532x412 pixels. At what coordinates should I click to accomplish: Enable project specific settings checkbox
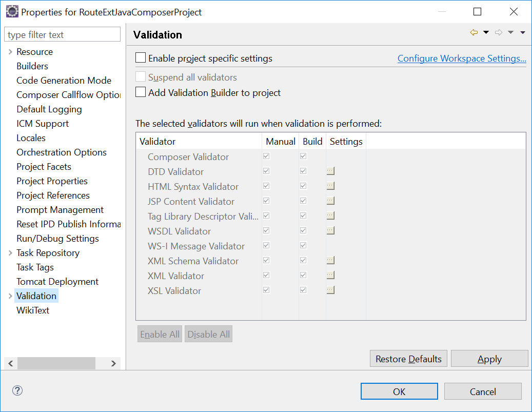(x=141, y=58)
